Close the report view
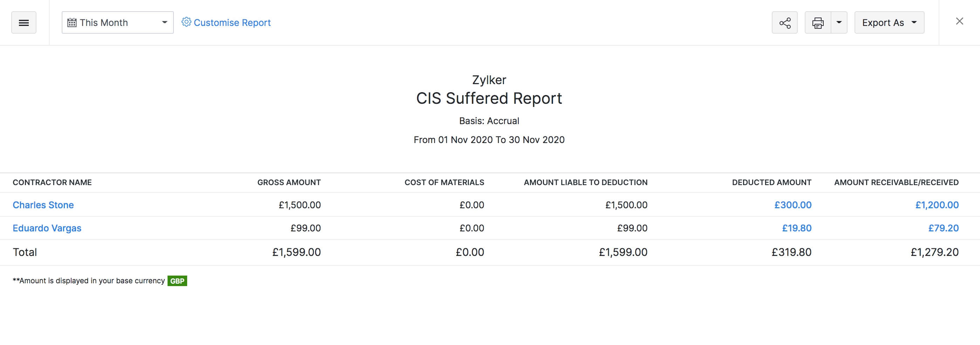This screenshot has height=345, width=980. [x=959, y=21]
